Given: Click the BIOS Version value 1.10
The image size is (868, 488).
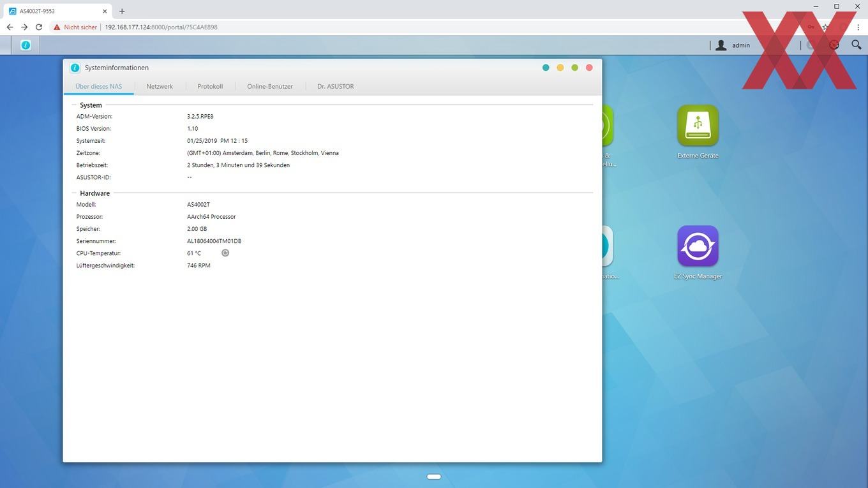Looking at the screenshot, I should pyautogui.click(x=193, y=129).
